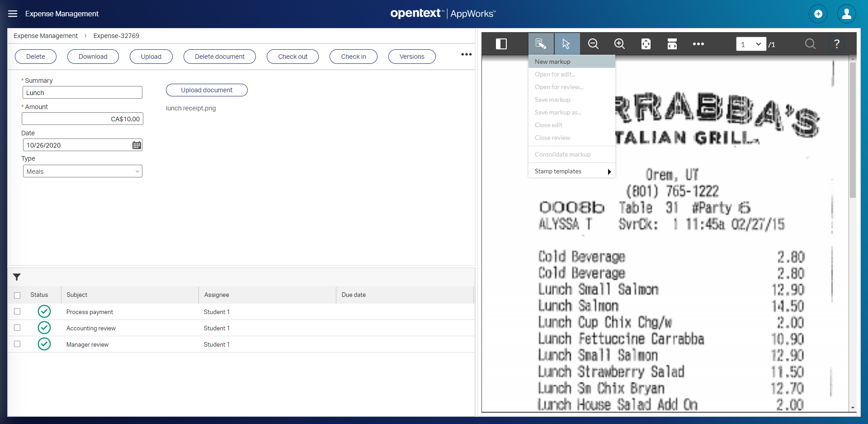The image size is (868, 424).
Task: Open the calendar date picker icon
Action: click(137, 145)
